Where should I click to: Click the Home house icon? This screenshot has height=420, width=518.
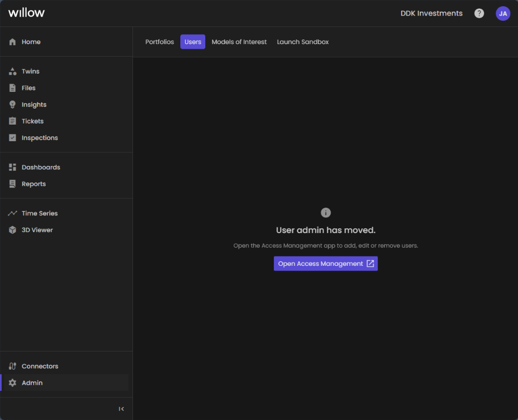12,42
